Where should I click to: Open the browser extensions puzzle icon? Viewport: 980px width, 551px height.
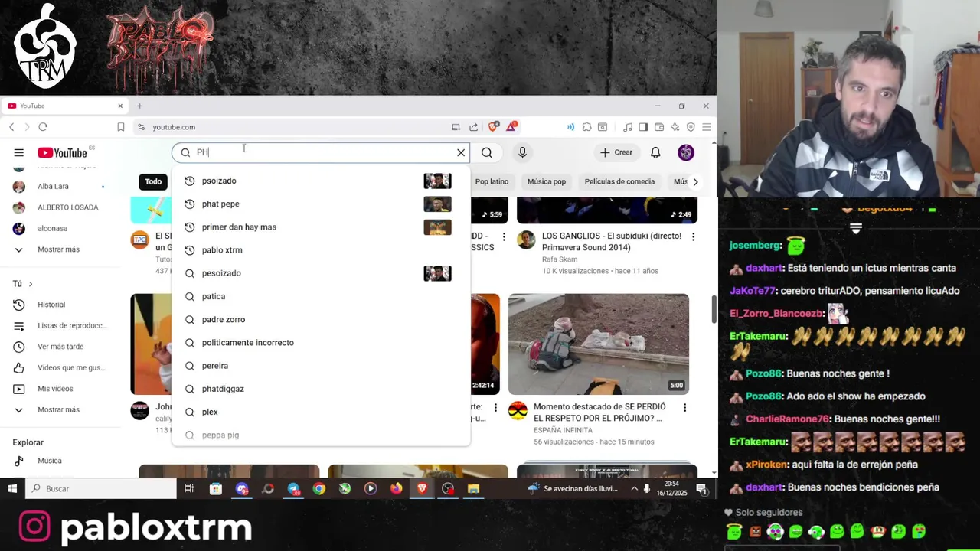click(x=586, y=127)
